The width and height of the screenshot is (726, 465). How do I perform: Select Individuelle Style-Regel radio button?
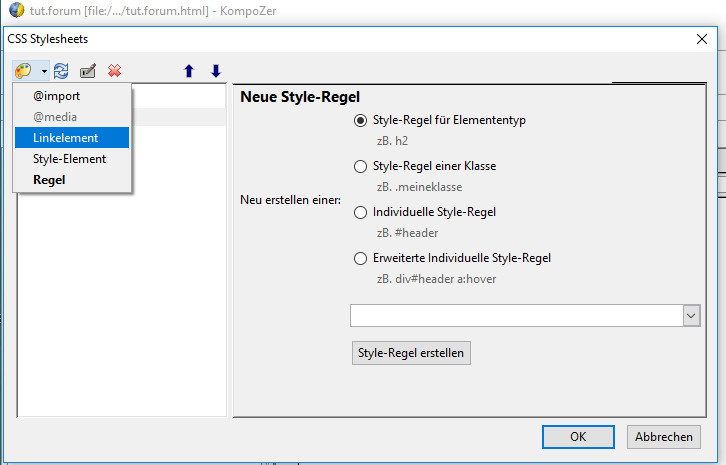pyautogui.click(x=360, y=212)
